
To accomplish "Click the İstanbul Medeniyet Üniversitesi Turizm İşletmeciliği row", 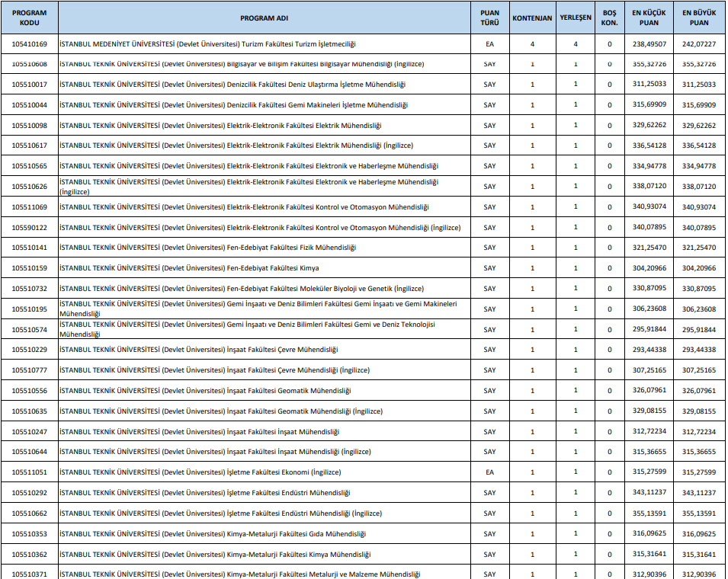I will (207, 44).
